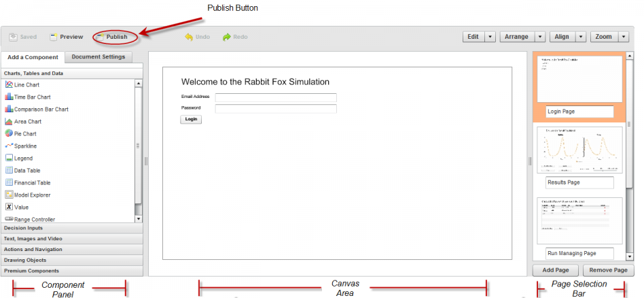This screenshot has width=644, height=298.
Task: Select the Area Chart icon
Action: pos(9,121)
